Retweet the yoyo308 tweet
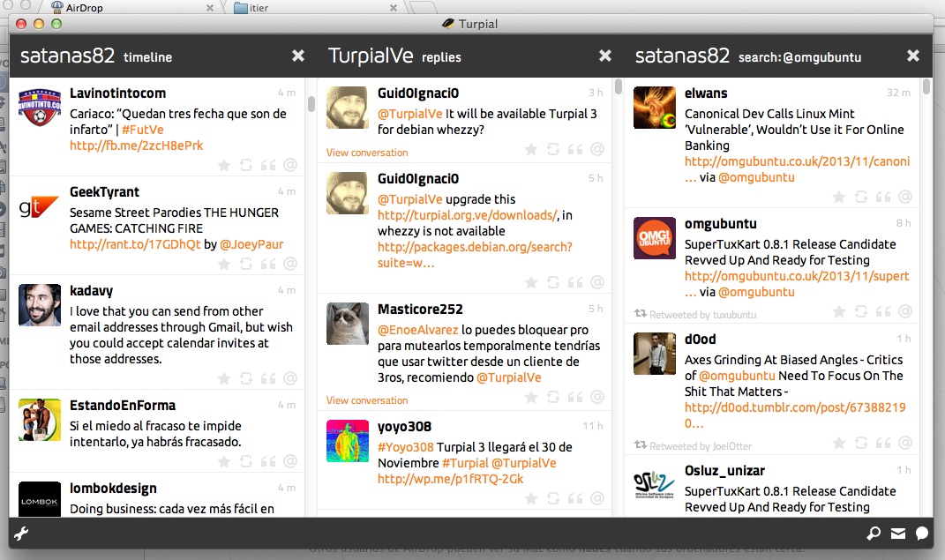This screenshot has width=945, height=560. pos(553,498)
